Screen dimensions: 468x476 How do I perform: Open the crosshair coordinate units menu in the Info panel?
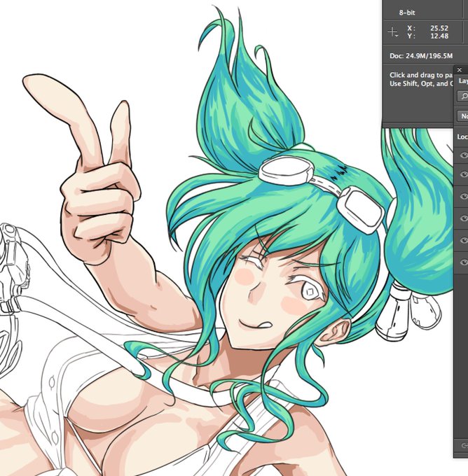[x=393, y=32]
